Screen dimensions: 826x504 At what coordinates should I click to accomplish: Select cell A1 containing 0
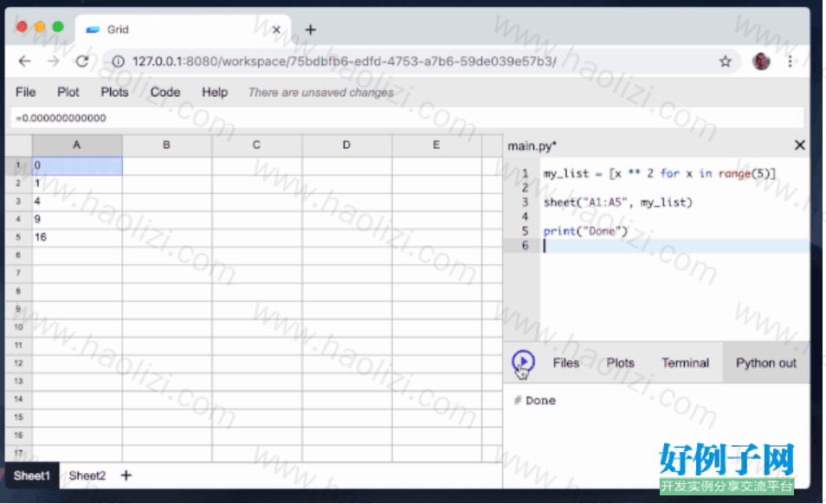pos(77,165)
